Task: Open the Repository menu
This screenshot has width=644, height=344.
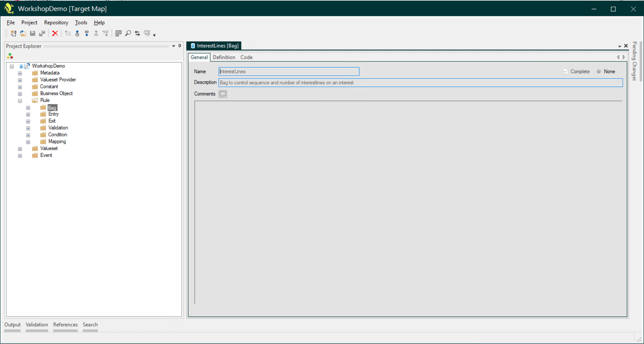Action: tap(56, 23)
